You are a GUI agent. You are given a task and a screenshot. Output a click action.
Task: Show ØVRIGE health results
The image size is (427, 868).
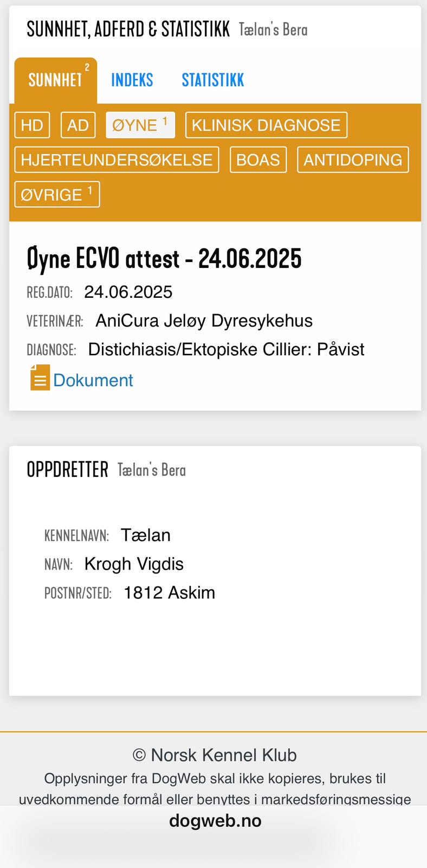pyautogui.click(x=57, y=194)
